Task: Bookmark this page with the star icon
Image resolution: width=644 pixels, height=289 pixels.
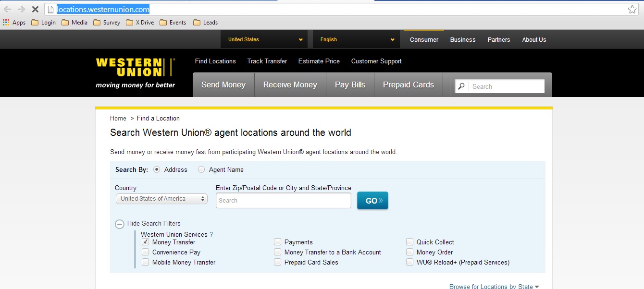Action: [x=632, y=9]
